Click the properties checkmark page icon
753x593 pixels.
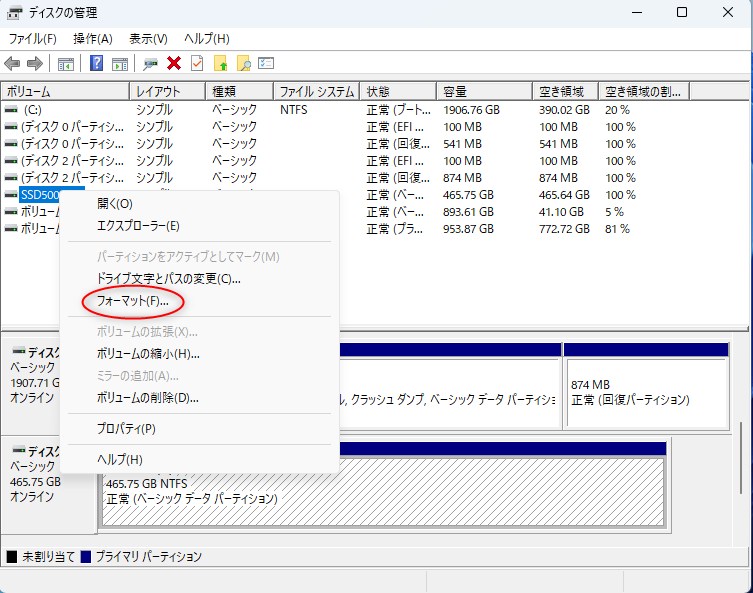[x=196, y=64]
